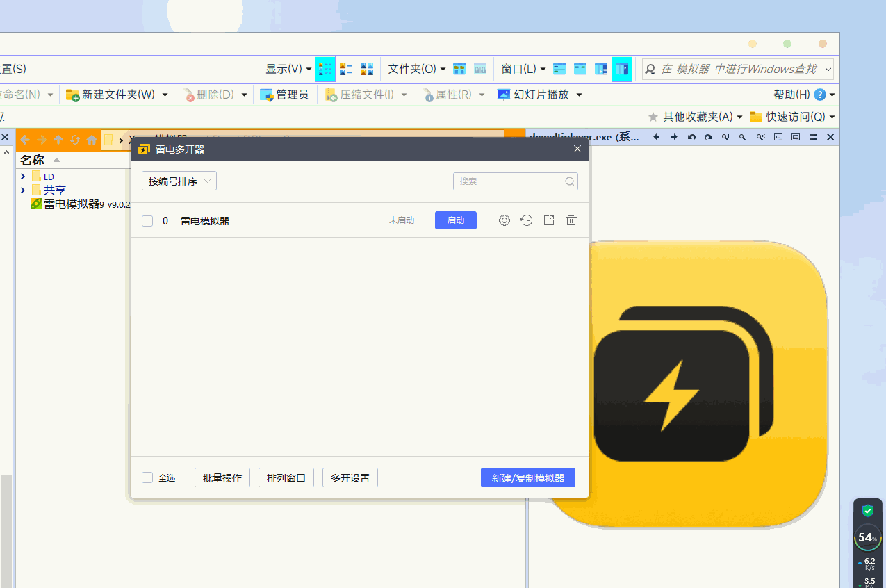The width and height of the screenshot is (886, 588).
Task: Open the 快速访问(Q) dropdown
Action: [792, 117]
